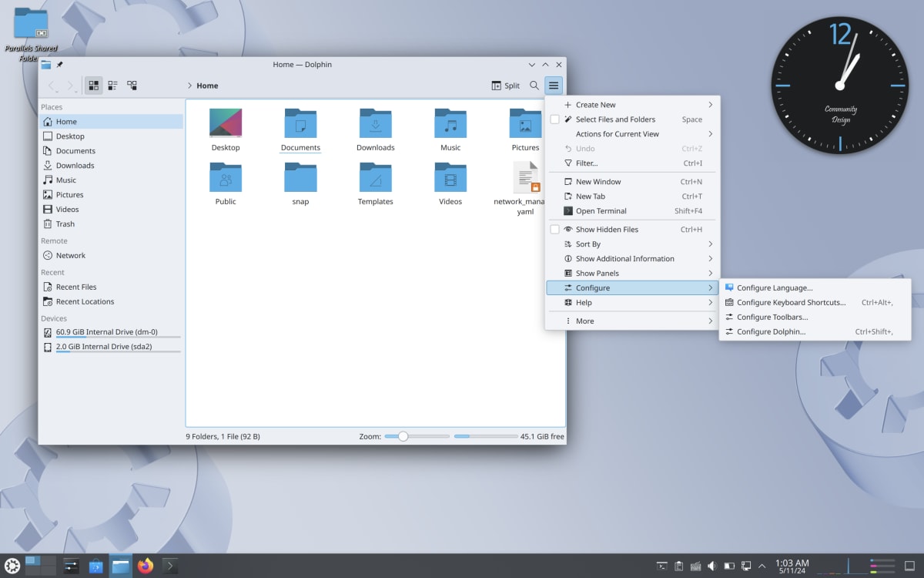Open Network under Remote
Screen dimensions: 924x578
tap(111, 256)
